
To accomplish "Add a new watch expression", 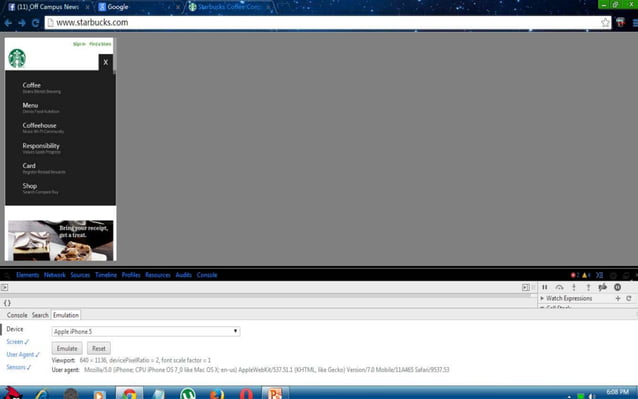I will (x=618, y=299).
